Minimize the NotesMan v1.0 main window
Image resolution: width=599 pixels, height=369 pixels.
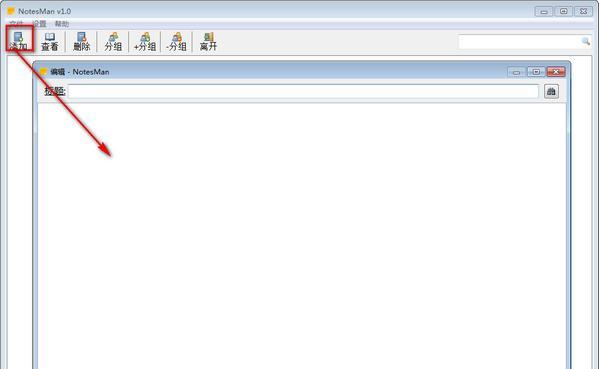(544, 11)
